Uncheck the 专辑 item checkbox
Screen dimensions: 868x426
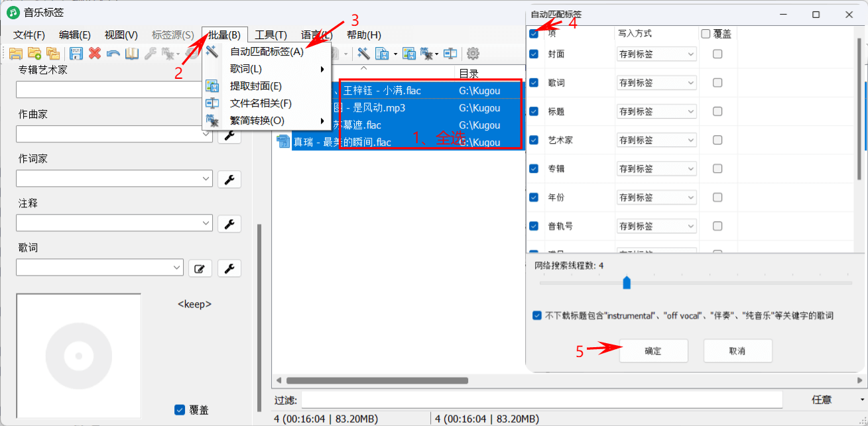click(534, 168)
